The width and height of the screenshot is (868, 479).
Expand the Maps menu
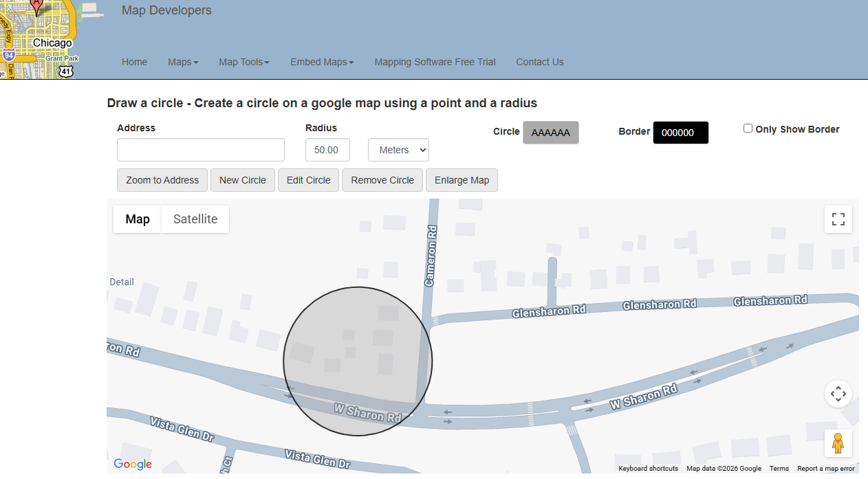tap(183, 62)
